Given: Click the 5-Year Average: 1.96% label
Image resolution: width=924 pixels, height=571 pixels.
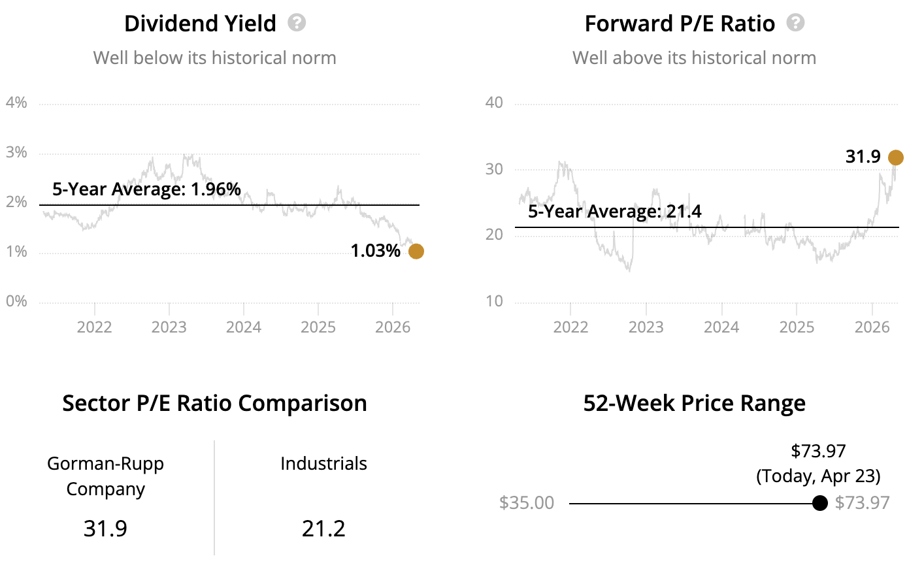Looking at the screenshot, I should coord(146,189).
